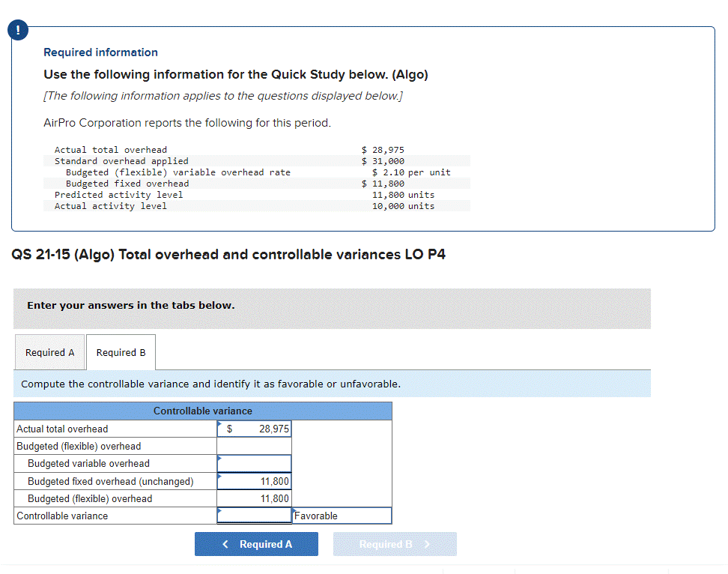Click the 'Standard overhead applied' line
The image size is (728, 574).
point(121,161)
